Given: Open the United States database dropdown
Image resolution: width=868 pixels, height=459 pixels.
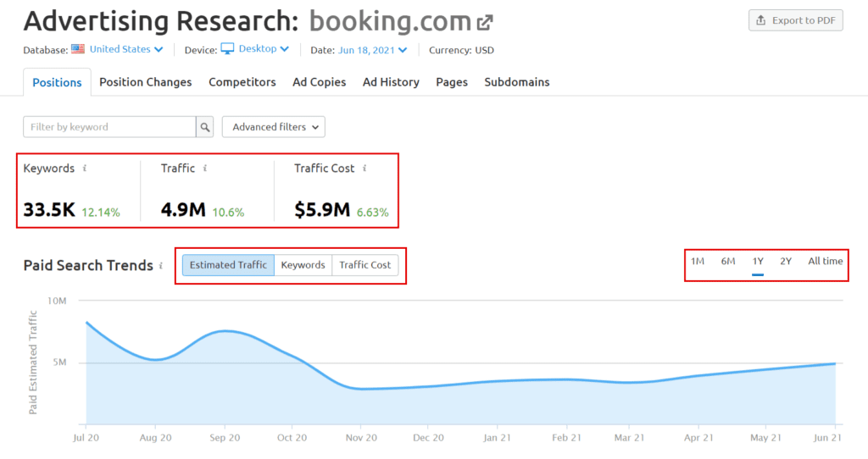Looking at the screenshot, I should [126, 49].
